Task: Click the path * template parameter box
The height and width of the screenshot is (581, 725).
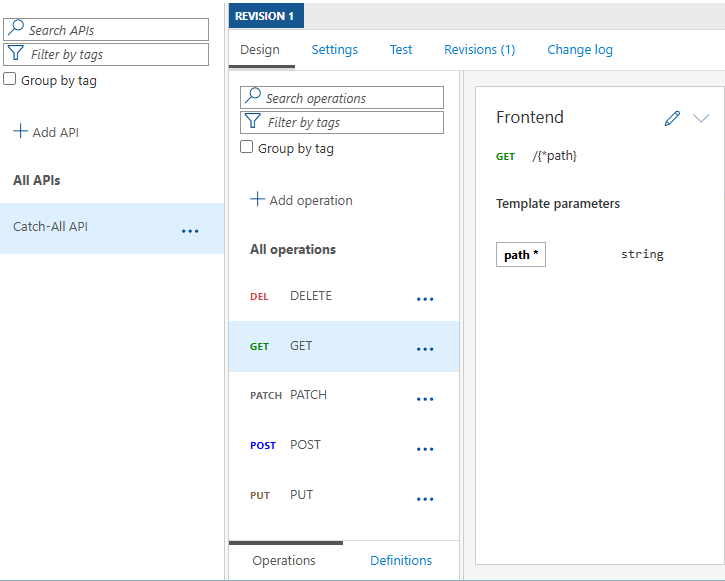Action: tap(521, 254)
